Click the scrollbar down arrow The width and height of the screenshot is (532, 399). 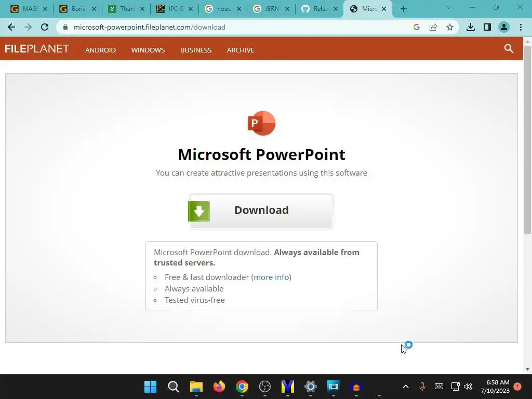(x=527, y=369)
